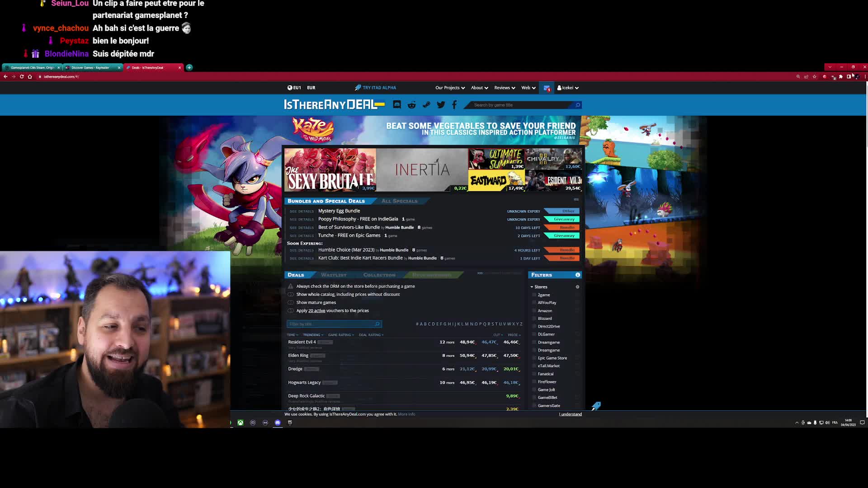The image size is (868, 488).
Task: Toggle Show mature games switch
Action: coord(291,302)
